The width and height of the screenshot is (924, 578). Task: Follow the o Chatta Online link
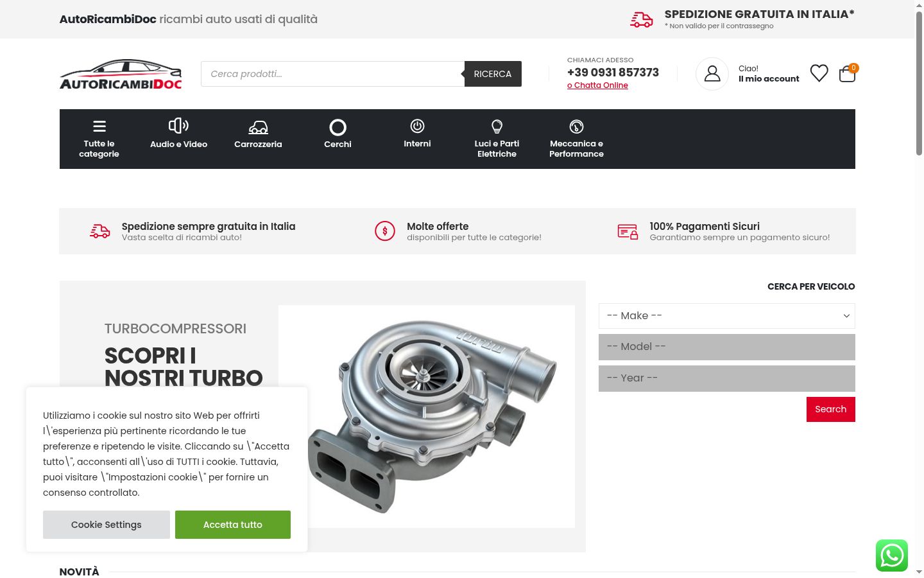tap(597, 85)
